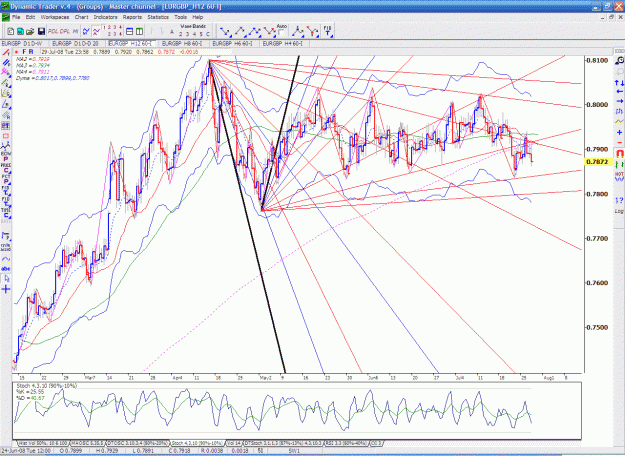Select Wave Bands number 2
This screenshot has height=456, width=625.
(x=181, y=34)
